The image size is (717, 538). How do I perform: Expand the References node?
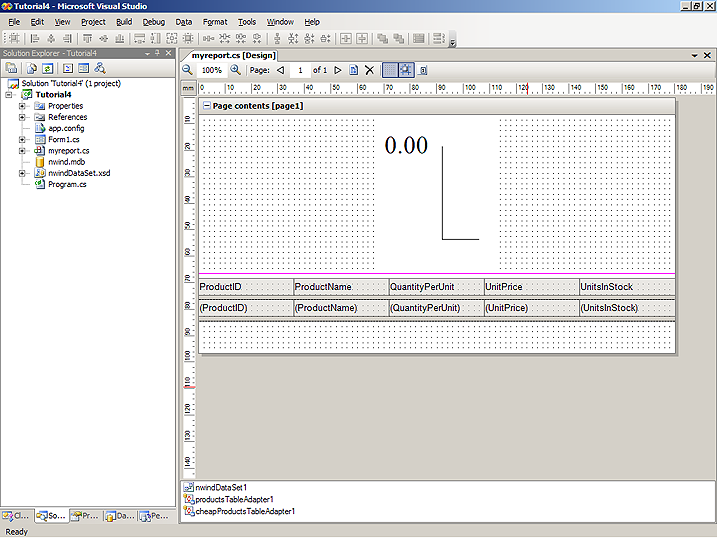tap(21, 117)
